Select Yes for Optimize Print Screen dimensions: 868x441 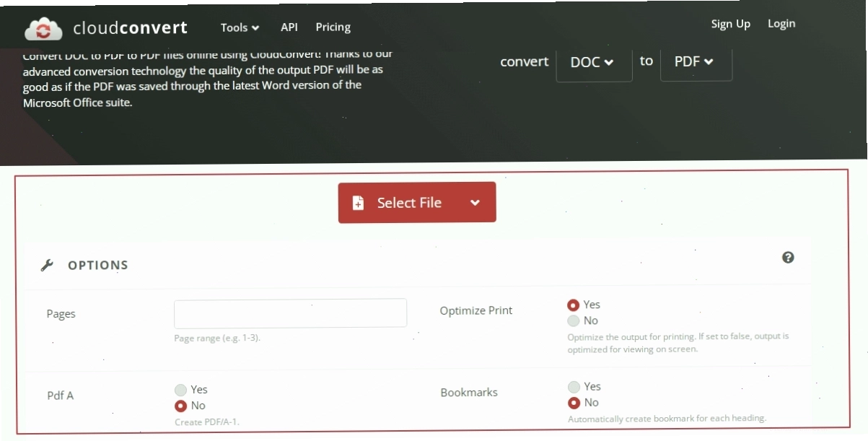574,305
